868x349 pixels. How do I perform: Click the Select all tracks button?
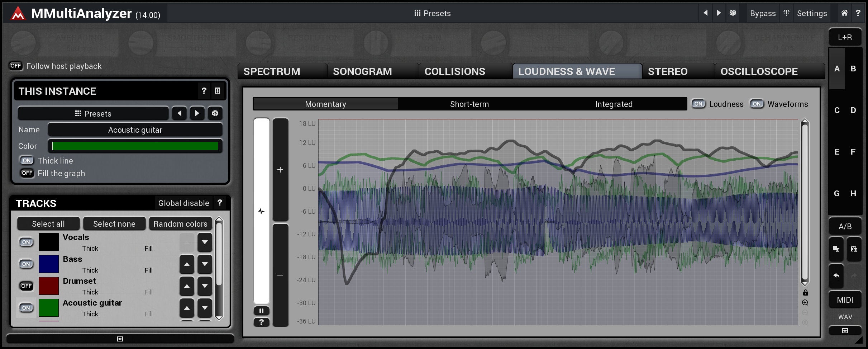coord(48,224)
